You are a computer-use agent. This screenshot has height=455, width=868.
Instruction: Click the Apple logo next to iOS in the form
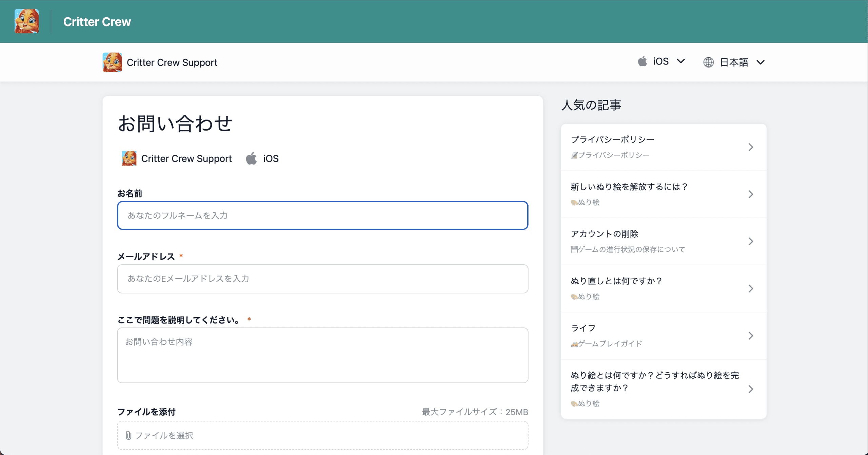(251, 158)
